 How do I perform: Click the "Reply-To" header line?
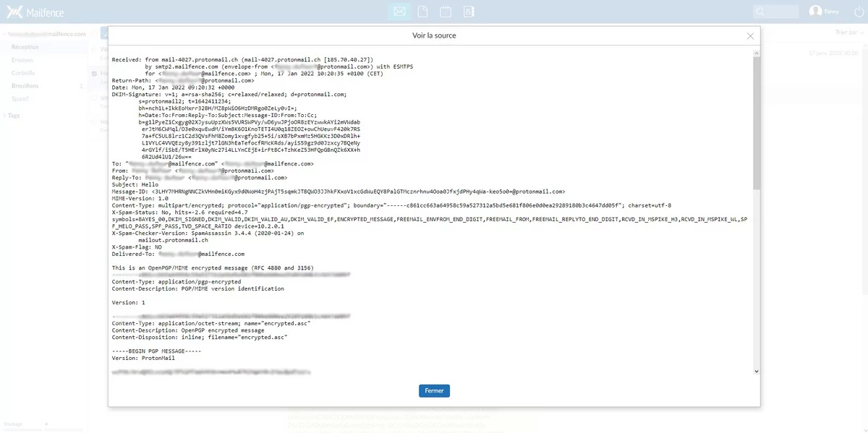[200, 178]
